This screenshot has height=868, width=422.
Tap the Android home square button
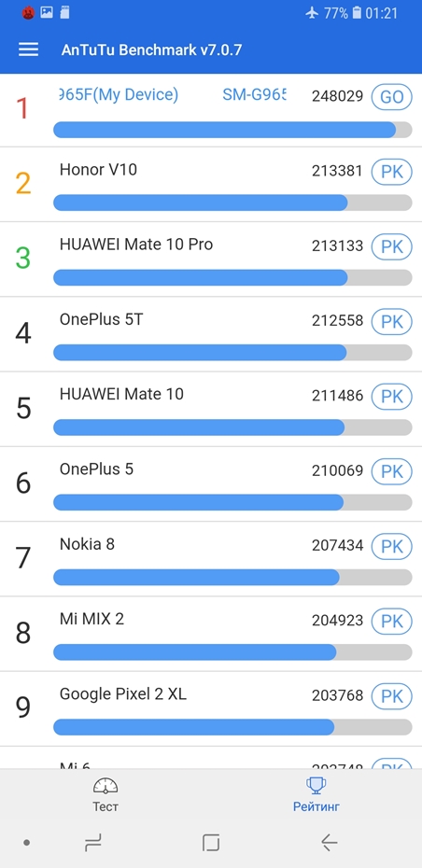click(x=211, y=843)
